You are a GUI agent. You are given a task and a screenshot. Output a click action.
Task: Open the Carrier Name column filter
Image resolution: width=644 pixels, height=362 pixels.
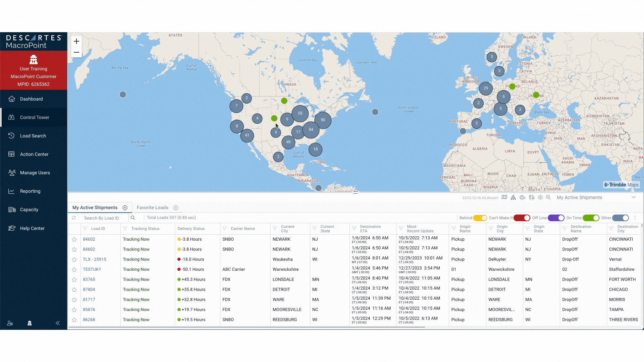pyautogui.click(x=225, y=229)
